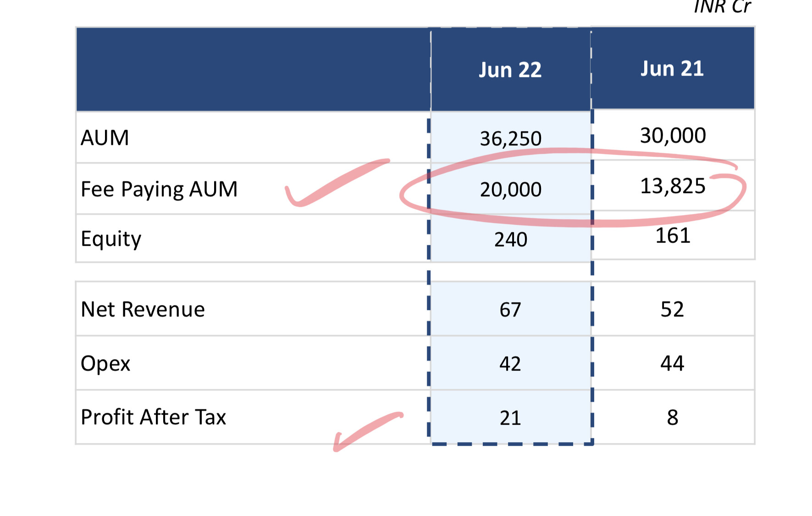The image size is (812, 516).
Task: Click Profit After Tax value 21
Action: coord(510,418)
